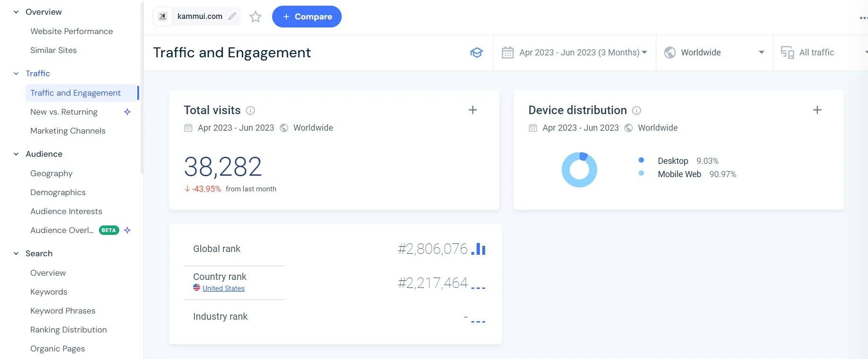Collapse the Audience section in sidebar

[x=16, y=154]
